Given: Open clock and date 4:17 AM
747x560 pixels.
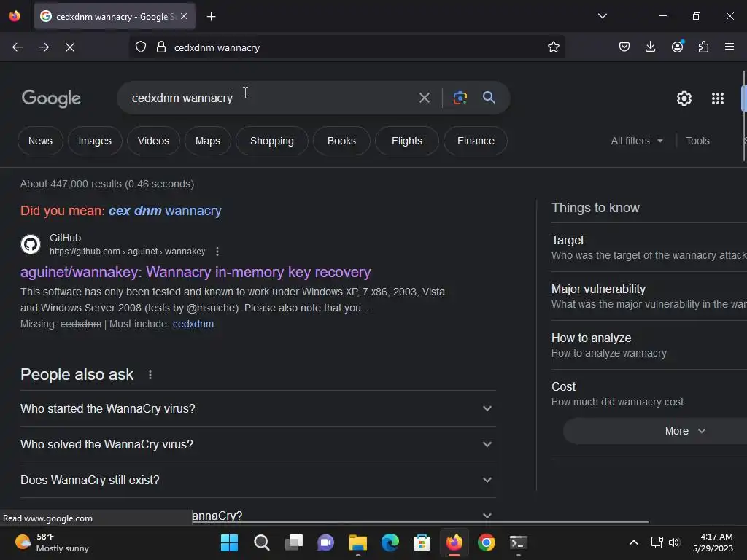Looking at the screenshot, I should 713,542.
